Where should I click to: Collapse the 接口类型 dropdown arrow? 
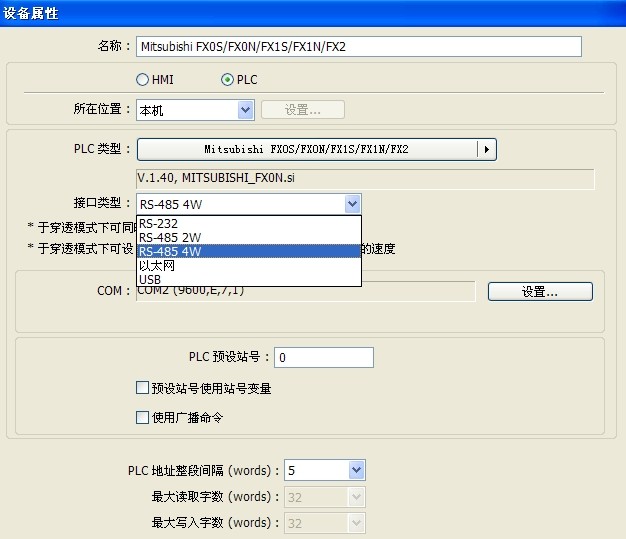[x=352, y=204]
